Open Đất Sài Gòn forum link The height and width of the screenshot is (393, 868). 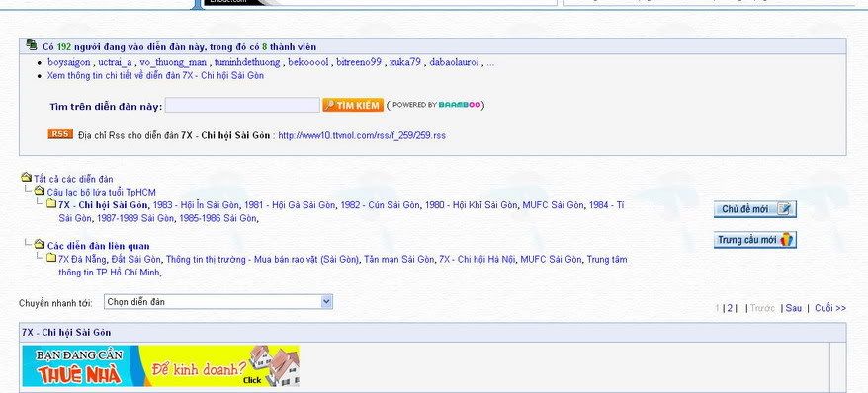click(x=135, y=259)
